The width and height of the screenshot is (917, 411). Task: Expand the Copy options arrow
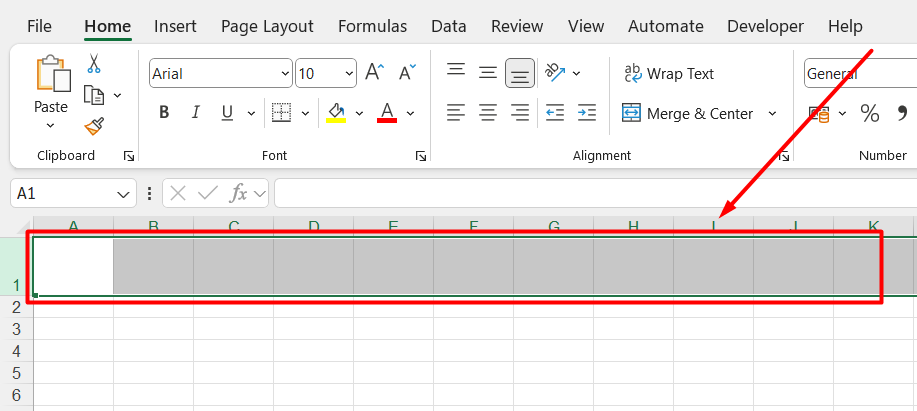[x=118, y=95]
